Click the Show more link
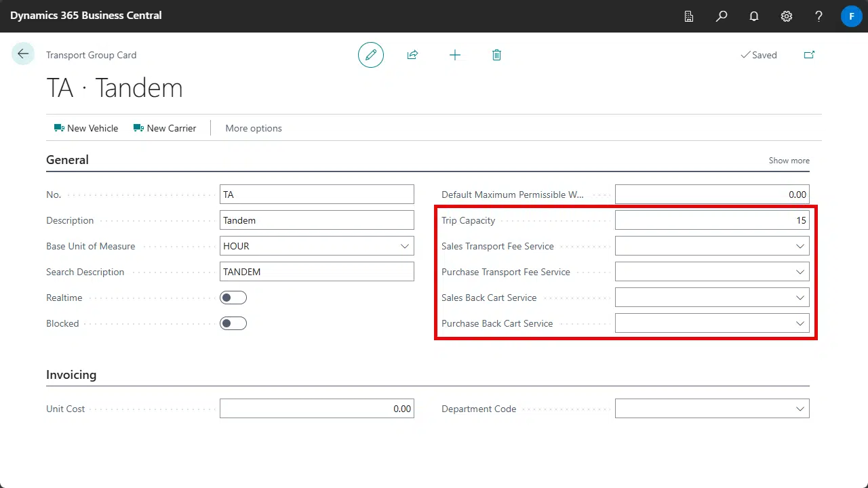 (x=789, y=161)
